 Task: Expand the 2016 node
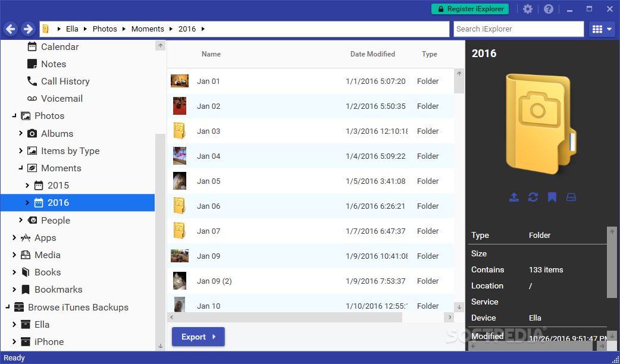click(x=27, y=202)
